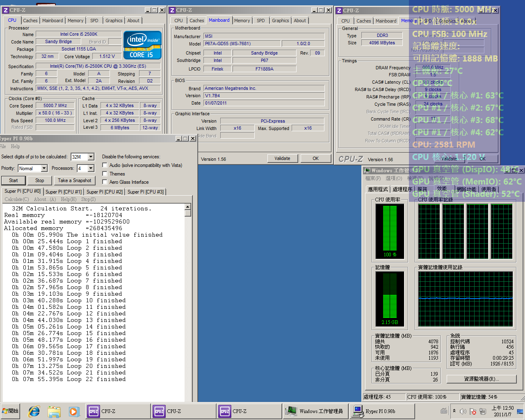Select Super PI [CPU #3] tab

click(146, 192)
